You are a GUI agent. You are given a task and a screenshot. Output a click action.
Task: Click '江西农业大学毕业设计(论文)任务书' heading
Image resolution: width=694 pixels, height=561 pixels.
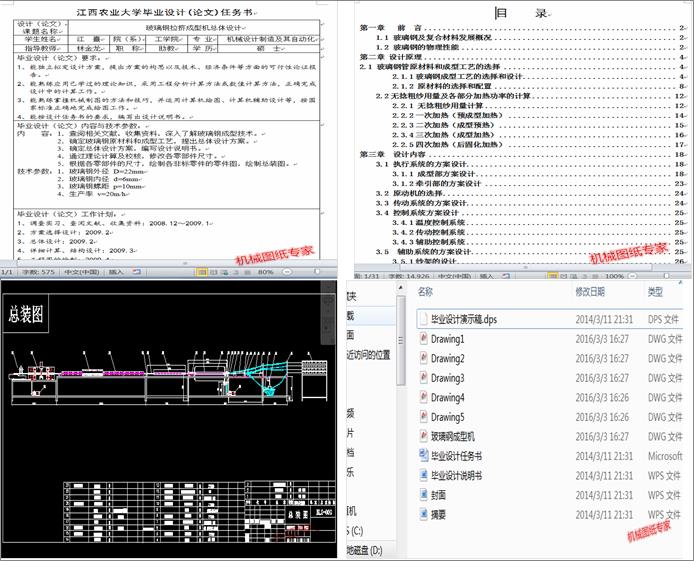[166, 12]
